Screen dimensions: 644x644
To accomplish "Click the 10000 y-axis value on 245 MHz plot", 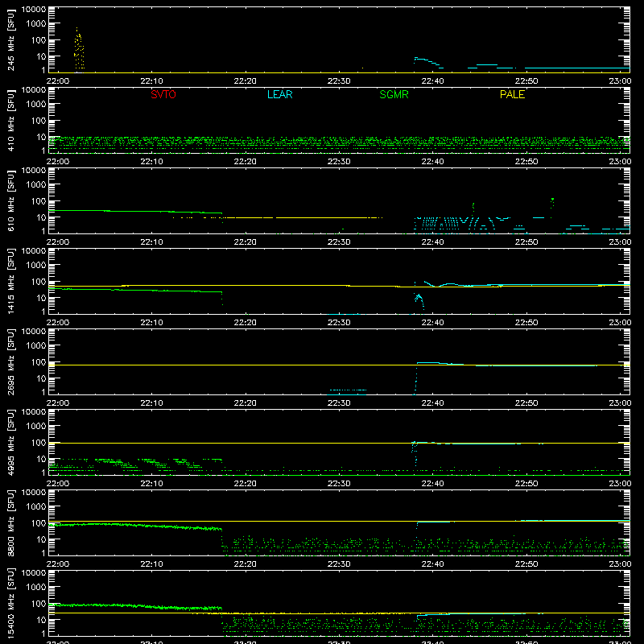I will tap(34, 9).
